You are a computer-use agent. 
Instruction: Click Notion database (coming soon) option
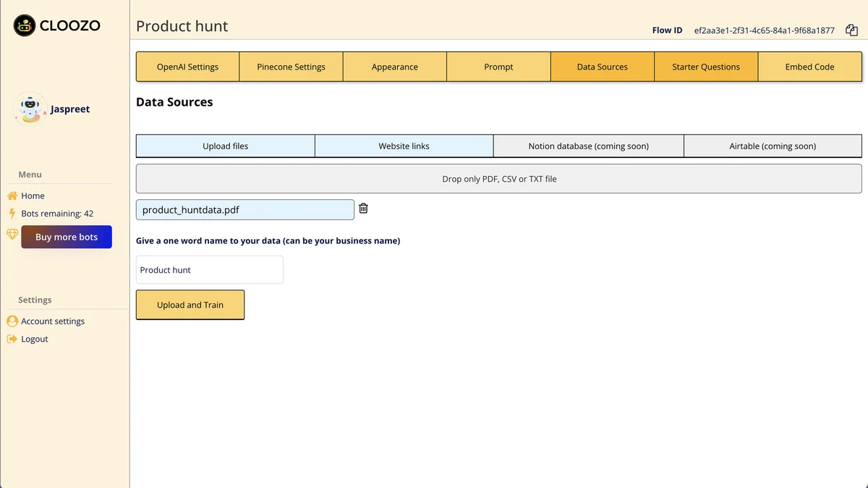(589, 146)
